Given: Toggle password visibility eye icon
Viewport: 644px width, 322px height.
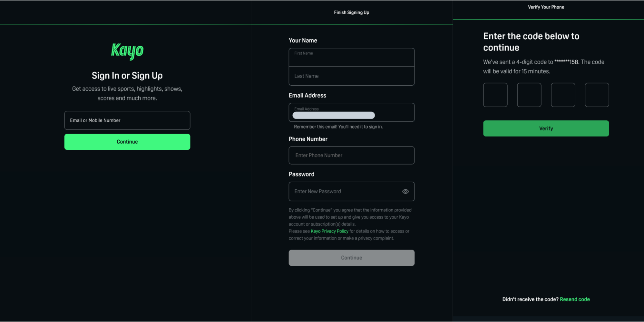Looking at the screenshot, I should (405, 192).
